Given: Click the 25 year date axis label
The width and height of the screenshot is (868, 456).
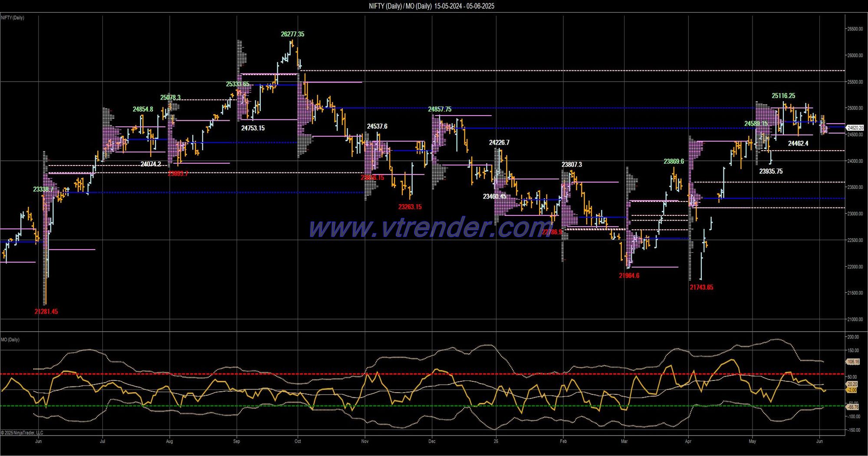Looking at the screenshot, I should (496, 442).
